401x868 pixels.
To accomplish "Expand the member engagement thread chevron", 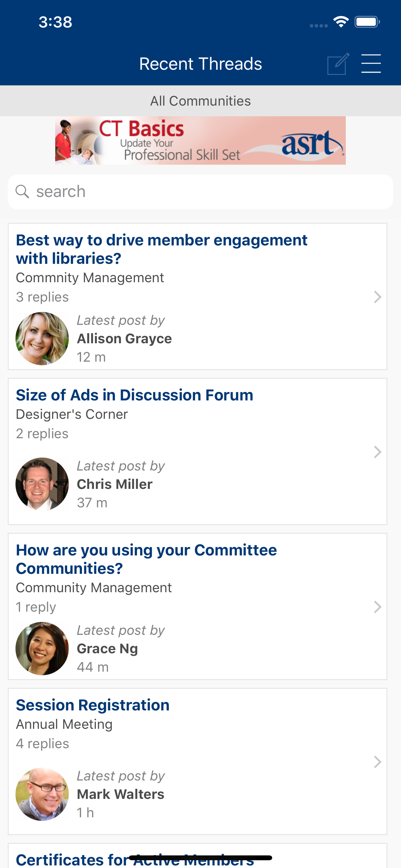I will click(x=377, y=297).
